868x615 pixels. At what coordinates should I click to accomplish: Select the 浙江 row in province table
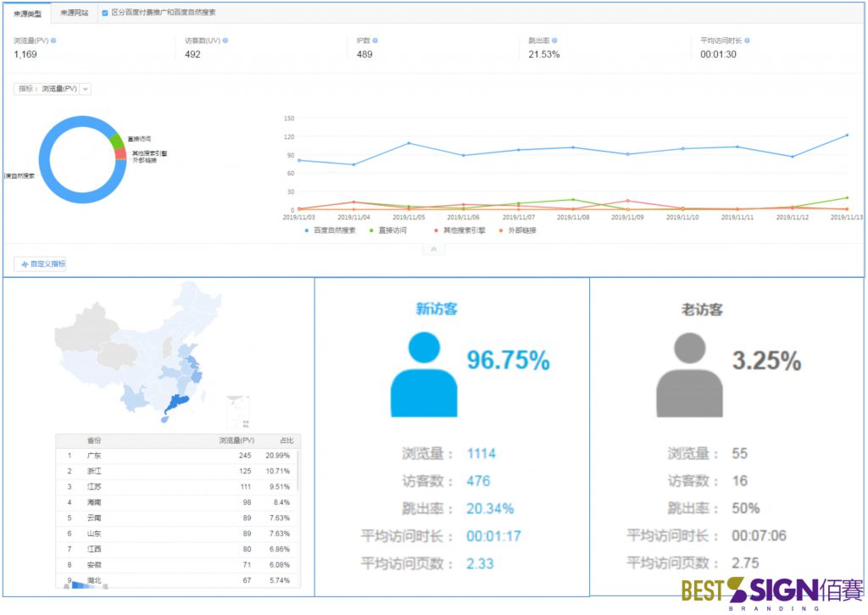point(177,471)
